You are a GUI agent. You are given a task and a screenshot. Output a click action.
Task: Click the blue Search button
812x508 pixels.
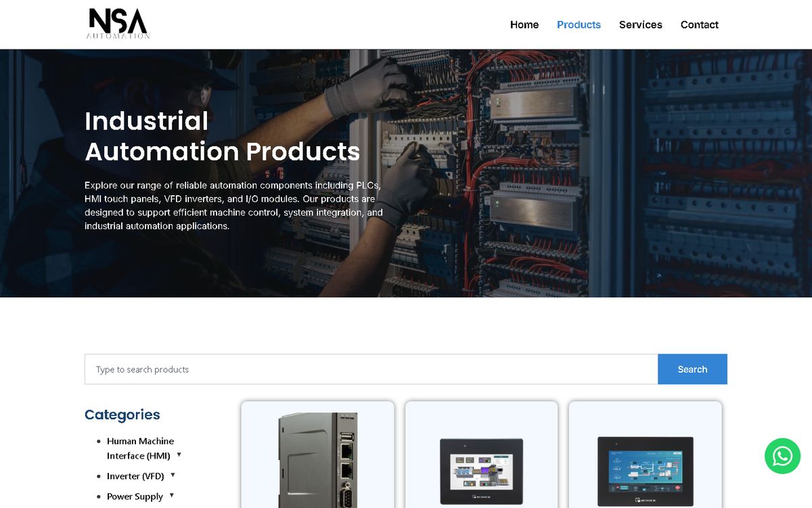[x=692, y=369]
